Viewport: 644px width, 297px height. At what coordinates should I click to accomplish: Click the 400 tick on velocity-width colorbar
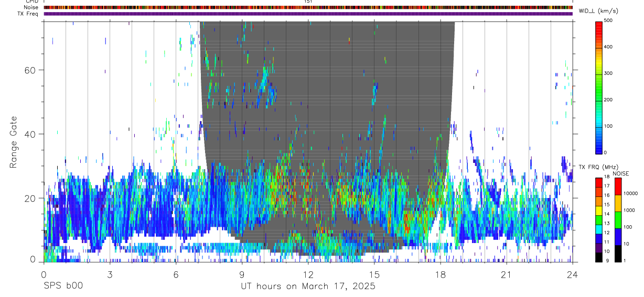point(608,47)
